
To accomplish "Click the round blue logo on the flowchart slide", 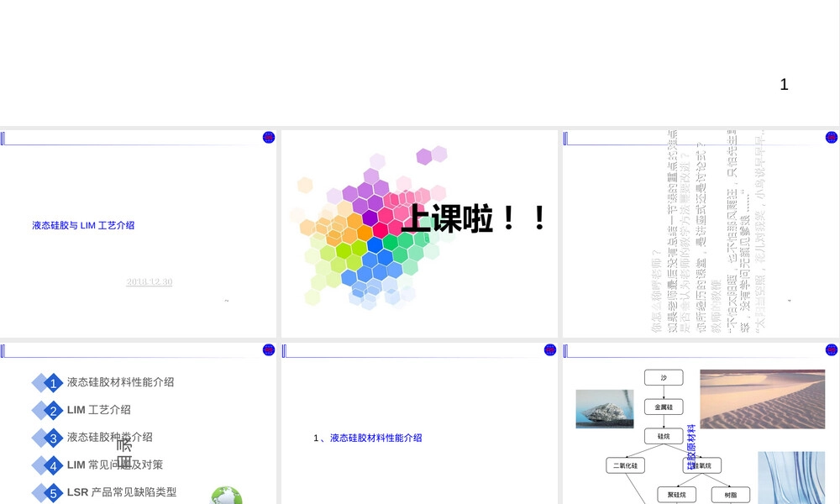I will click(832, 350).
